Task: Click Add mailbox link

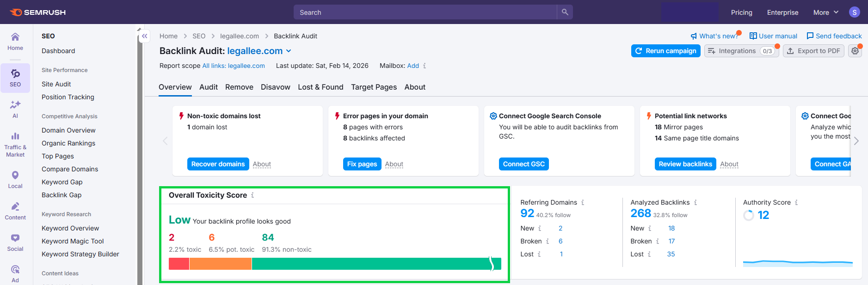Action: [x=413, y=66]
